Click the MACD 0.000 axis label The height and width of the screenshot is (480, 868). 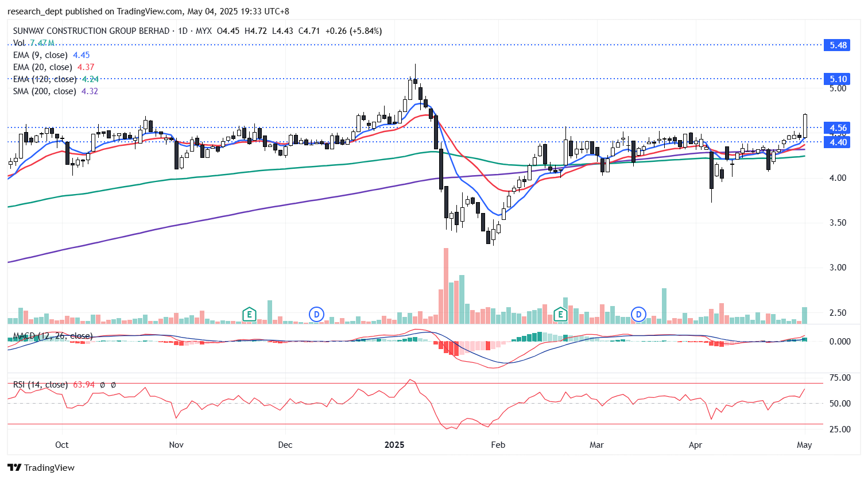(840, 342)
